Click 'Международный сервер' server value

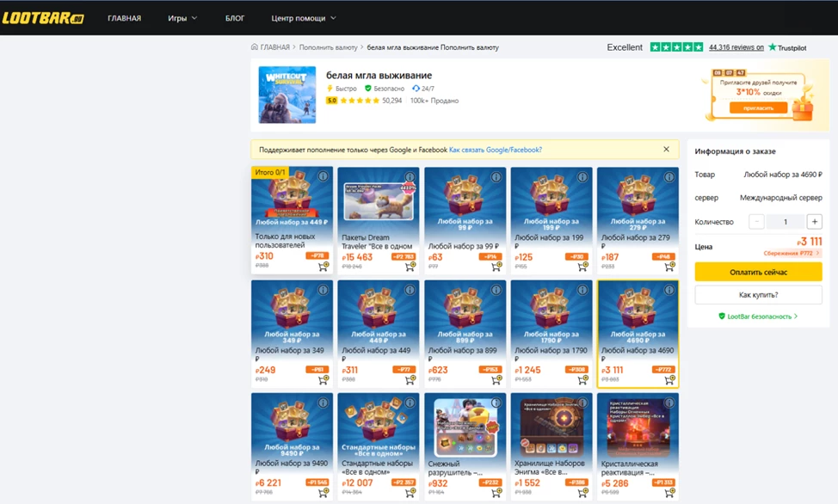point(781,198)
